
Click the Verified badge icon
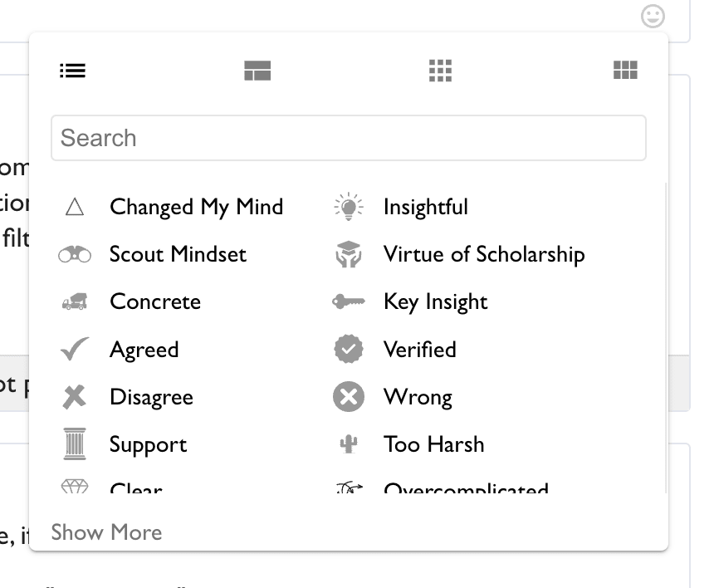349,350
